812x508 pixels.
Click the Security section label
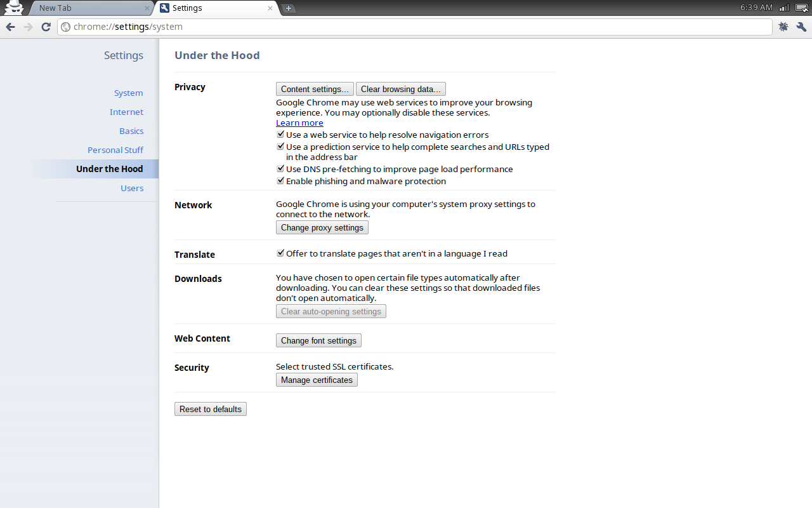192,368
